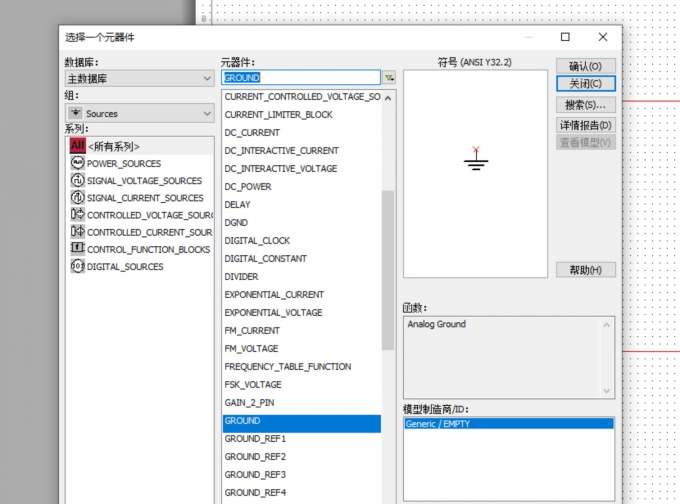This screenshot has height=504, width=680.
Task: Select DC_INTERACTIVE_CURRENT component
Action: point(302,151)
